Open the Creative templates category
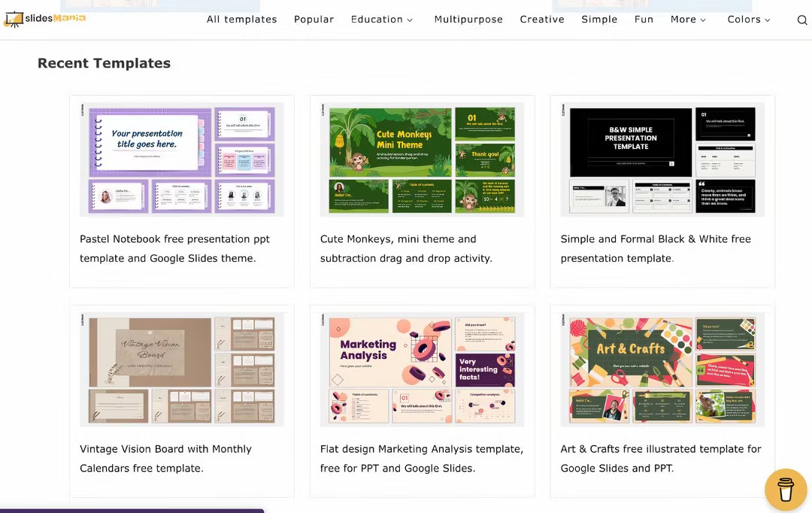Image resolution: width=812 pixels, height=513 pixels. click(542, 19)
